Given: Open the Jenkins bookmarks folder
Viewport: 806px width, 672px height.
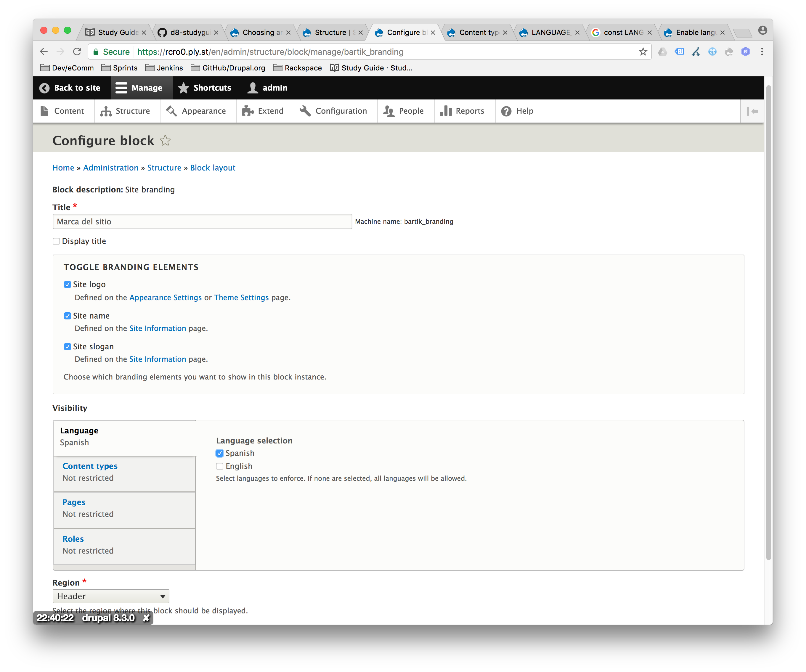Looking at the screenshot, I should click(x=164, y=68).
